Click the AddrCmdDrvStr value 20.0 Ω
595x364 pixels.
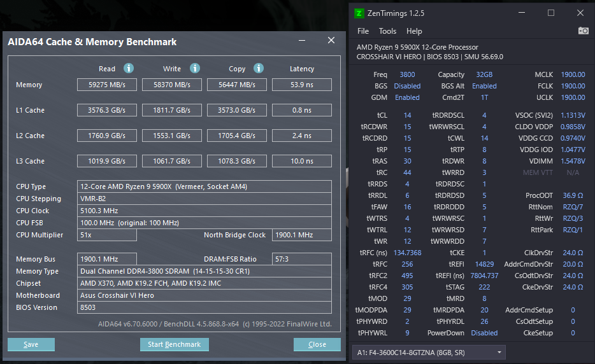[573, 264]
